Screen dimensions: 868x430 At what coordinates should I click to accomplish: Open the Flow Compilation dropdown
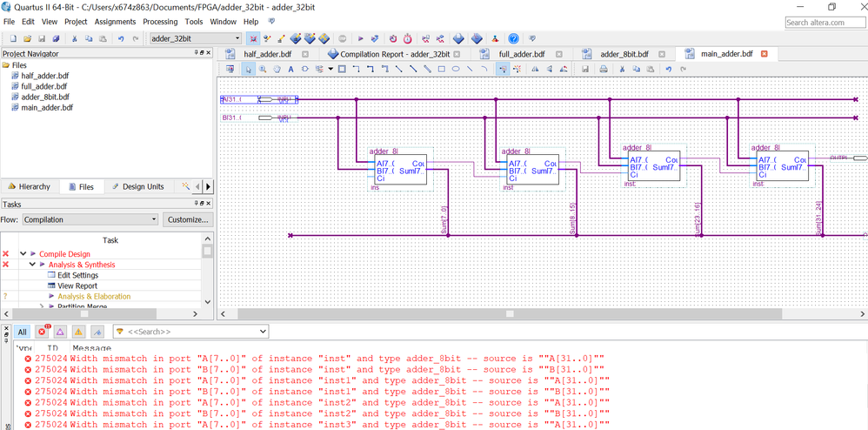pos(90,219)
